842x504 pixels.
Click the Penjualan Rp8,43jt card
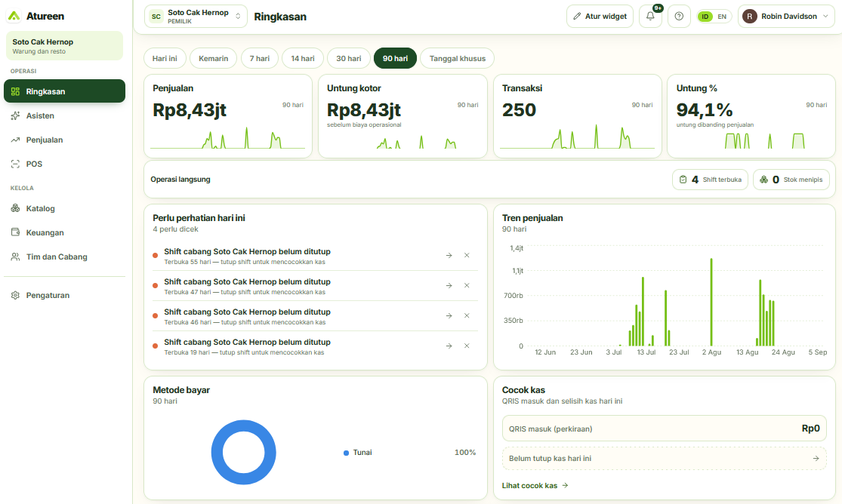coord(228,116)
